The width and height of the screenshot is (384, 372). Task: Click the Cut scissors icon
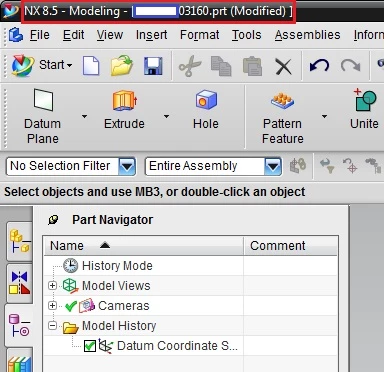[x=190, y=66]
